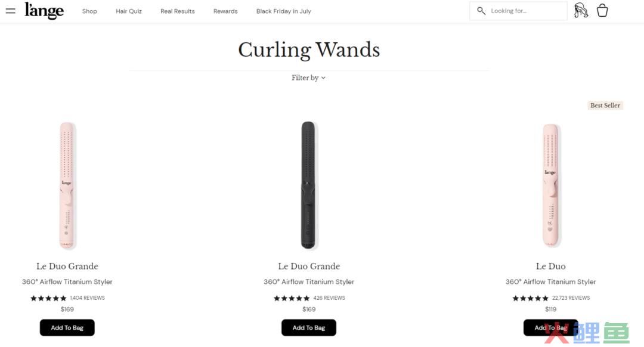The image size is (644, 347).
Task: Expand the Filter by dropdown
Action: click(x=308, y=78)
